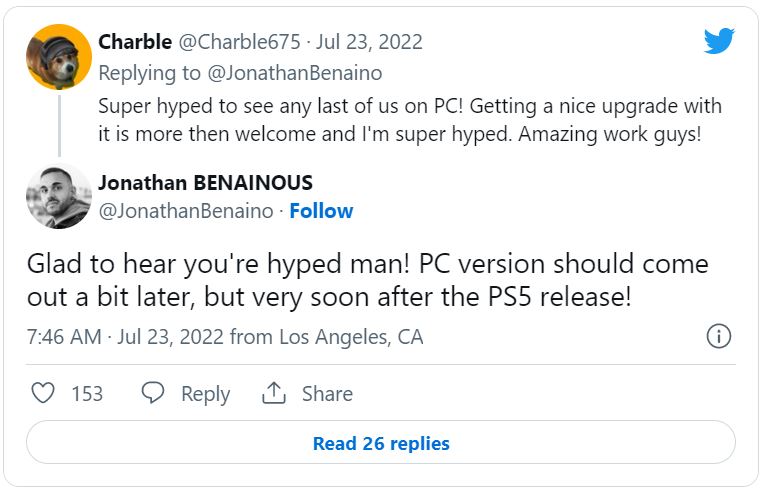Viewport: 761px width, 490px height.
Task: Click the Twitter bird logo
Action: pos(719,41)
